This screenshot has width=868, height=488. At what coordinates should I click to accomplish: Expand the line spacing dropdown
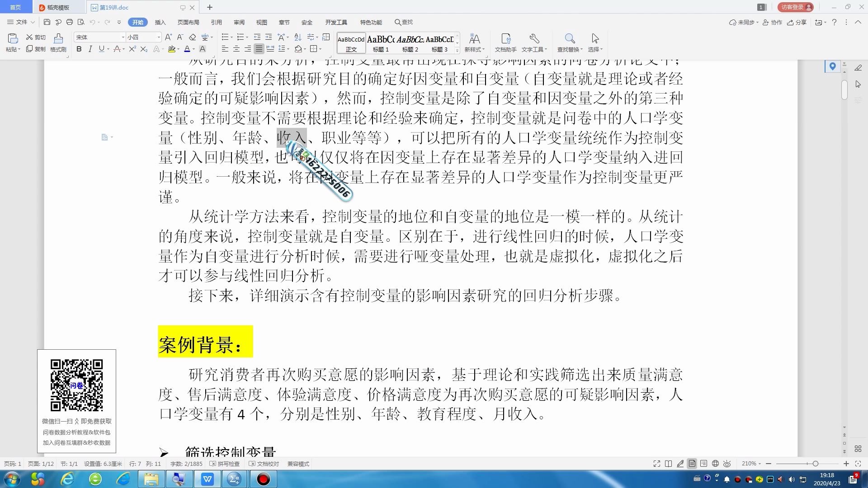click(x=288, y=49)
